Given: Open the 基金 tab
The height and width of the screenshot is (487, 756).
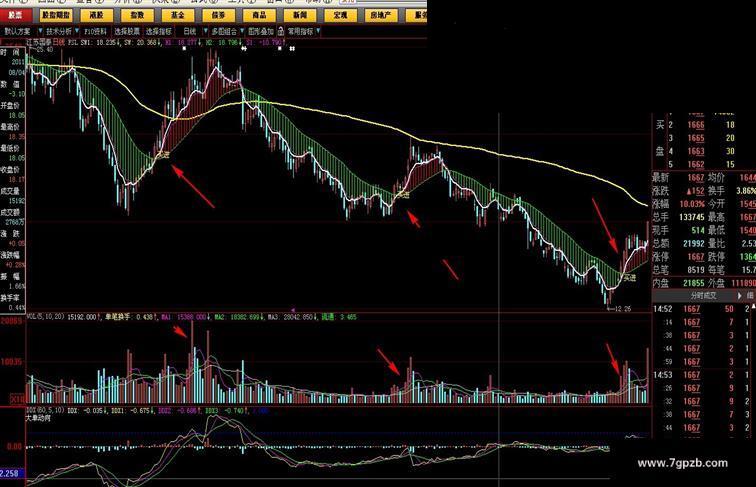Looking at the screenshot, I should [x=178, y=15].
